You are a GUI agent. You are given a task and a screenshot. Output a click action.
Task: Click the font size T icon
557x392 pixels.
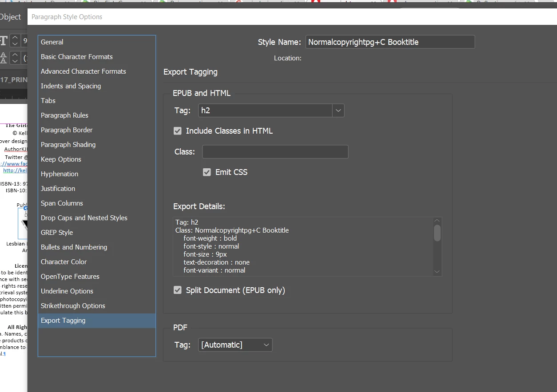point(4,41)
